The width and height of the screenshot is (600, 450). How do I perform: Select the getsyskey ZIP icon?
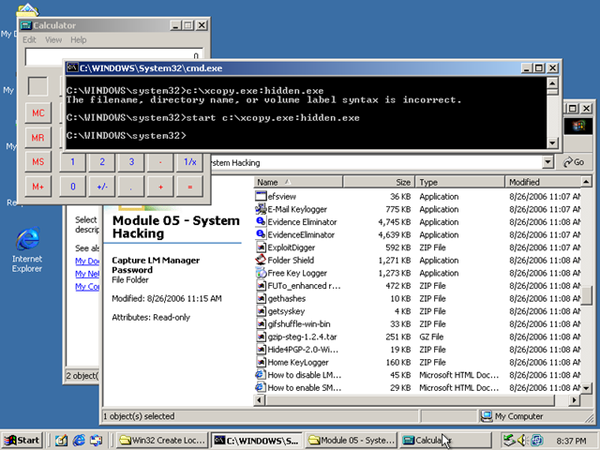pos(261,311)
